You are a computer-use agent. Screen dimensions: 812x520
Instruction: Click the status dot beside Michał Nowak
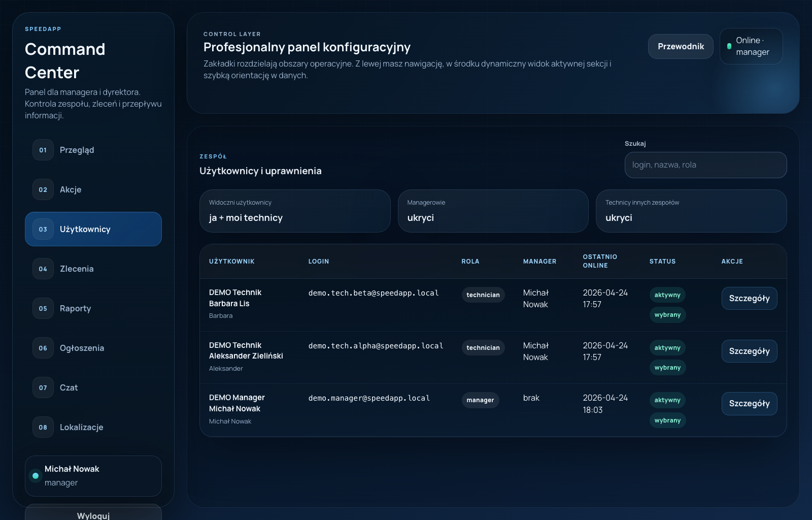[36, 476]
